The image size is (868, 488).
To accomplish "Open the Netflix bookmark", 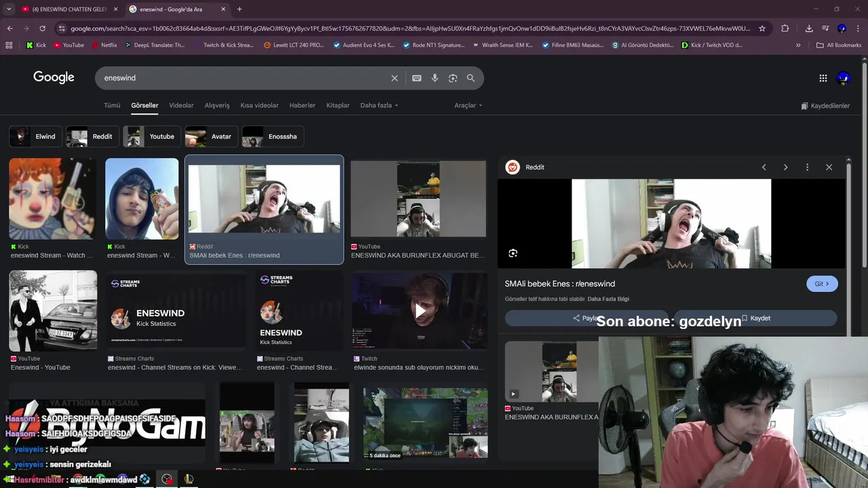I will click(104, 45).
